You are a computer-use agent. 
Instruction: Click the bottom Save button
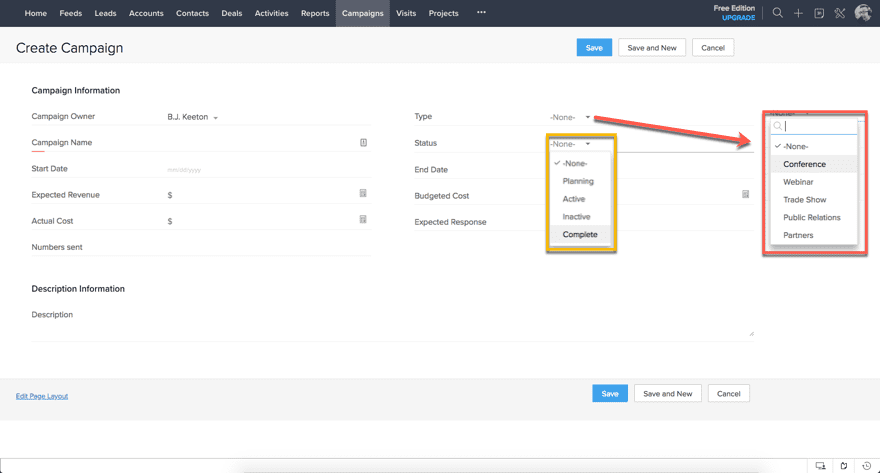pos(609,393)
